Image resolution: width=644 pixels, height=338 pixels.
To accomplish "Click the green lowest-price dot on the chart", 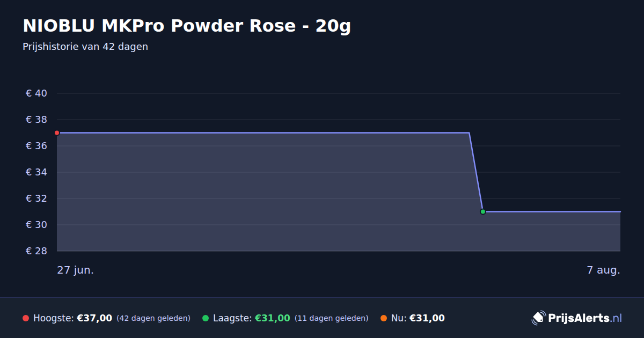I will [482, 211].
